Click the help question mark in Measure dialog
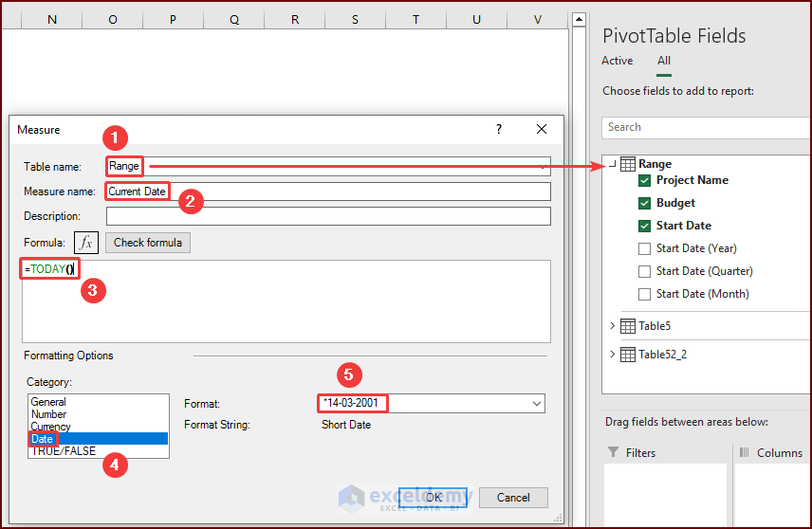 pos(499,129)
